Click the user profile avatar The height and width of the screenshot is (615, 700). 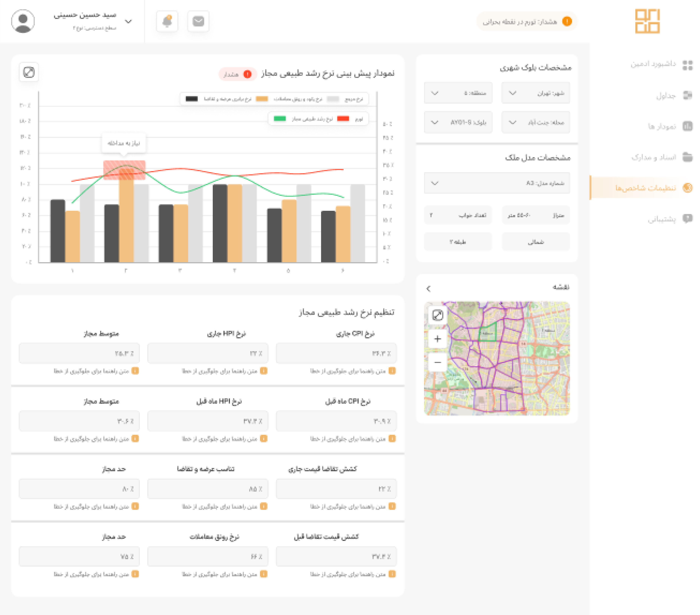23,21
